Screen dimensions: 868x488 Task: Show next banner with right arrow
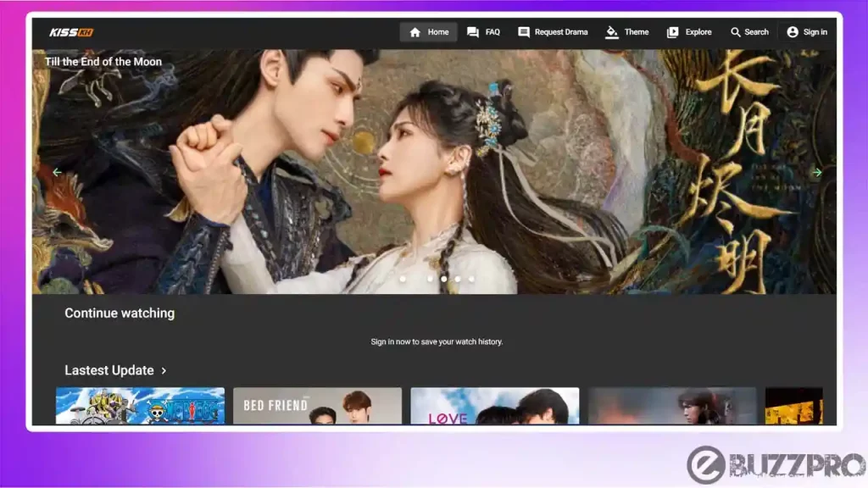pos(817,173)
